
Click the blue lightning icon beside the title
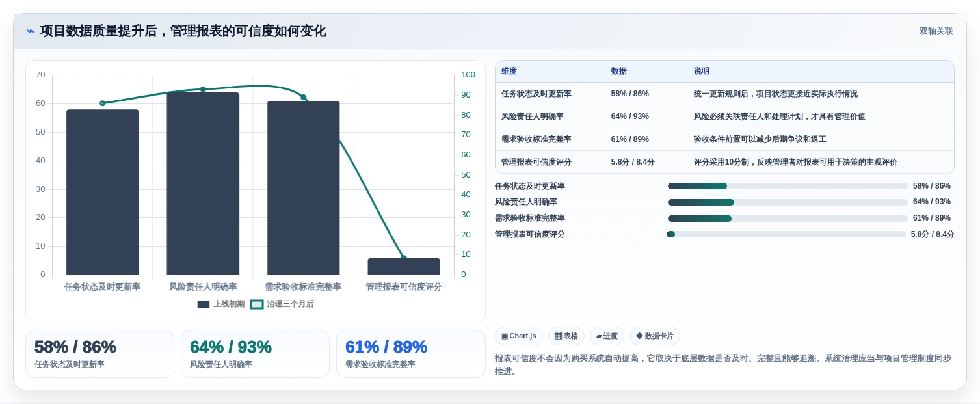pos(31,31)
